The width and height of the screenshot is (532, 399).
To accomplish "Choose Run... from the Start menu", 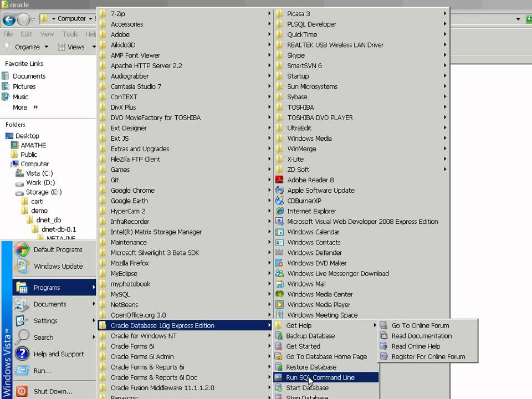I will (54, 371).
